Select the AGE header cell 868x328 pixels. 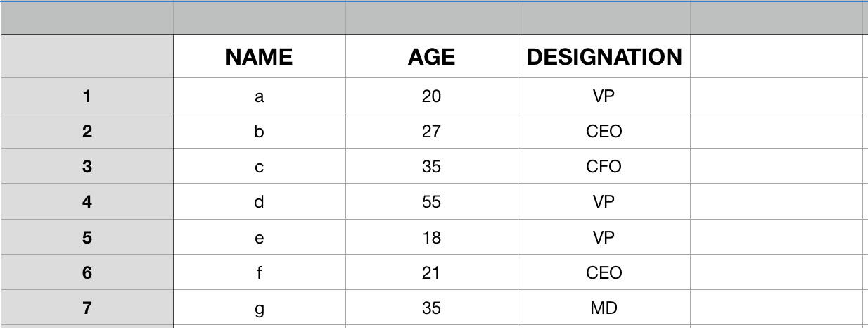click(432, 57)
